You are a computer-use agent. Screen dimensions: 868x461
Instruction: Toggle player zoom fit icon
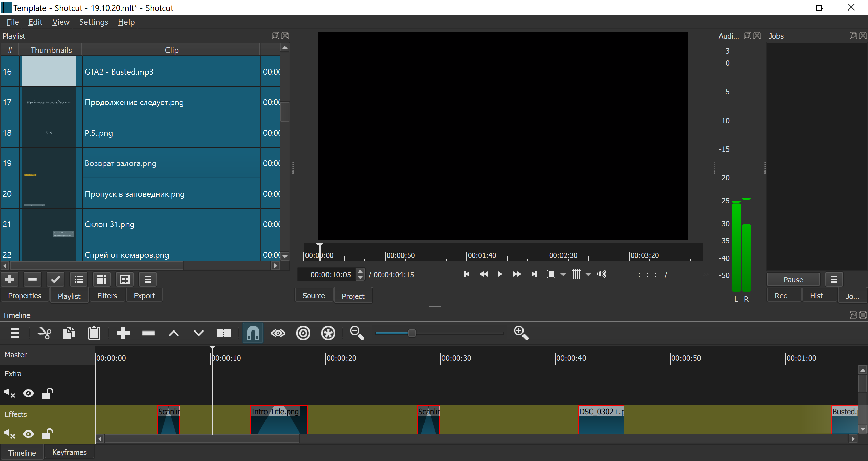click(x=551, y=274)
